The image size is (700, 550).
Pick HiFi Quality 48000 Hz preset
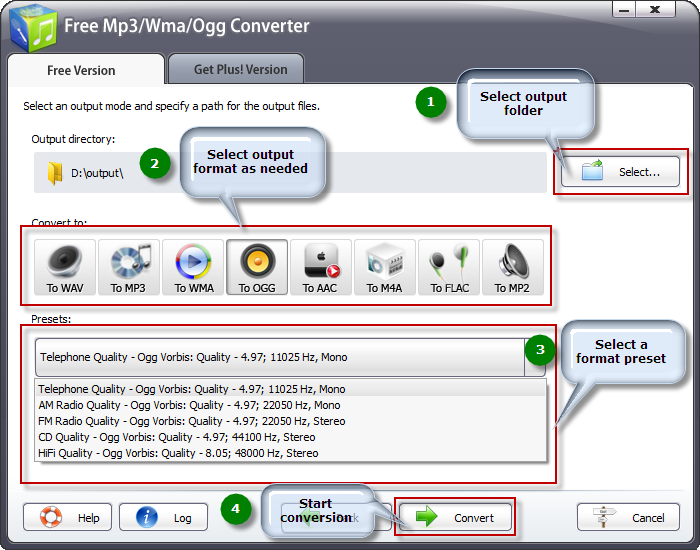click(291, 453)
